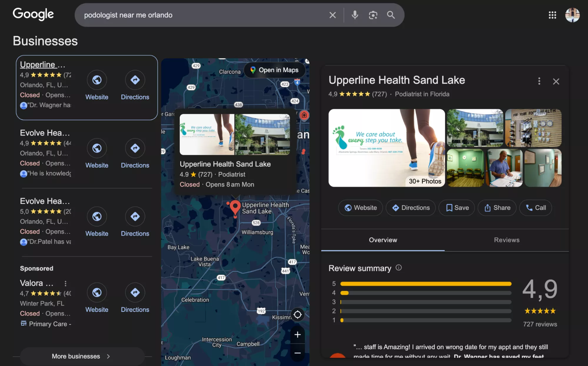Call Upperline Health Sand Lake
This screenshot has height=366, width=588.
(x=535, y=208)
